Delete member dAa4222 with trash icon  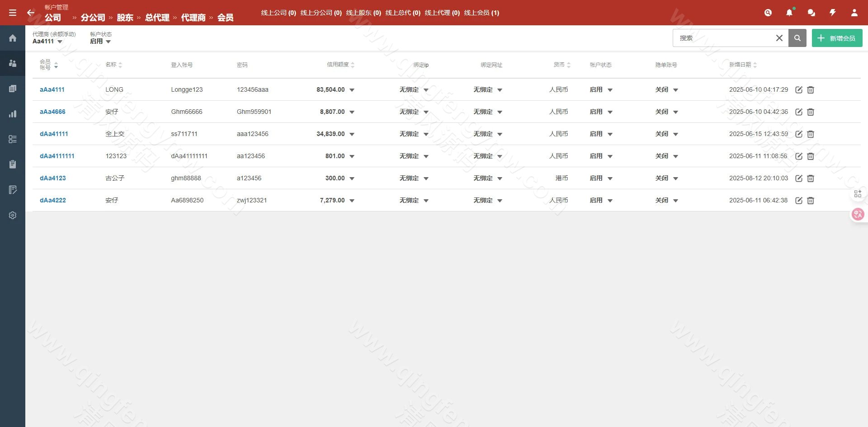pyautogui.click(x=811, y=201)
